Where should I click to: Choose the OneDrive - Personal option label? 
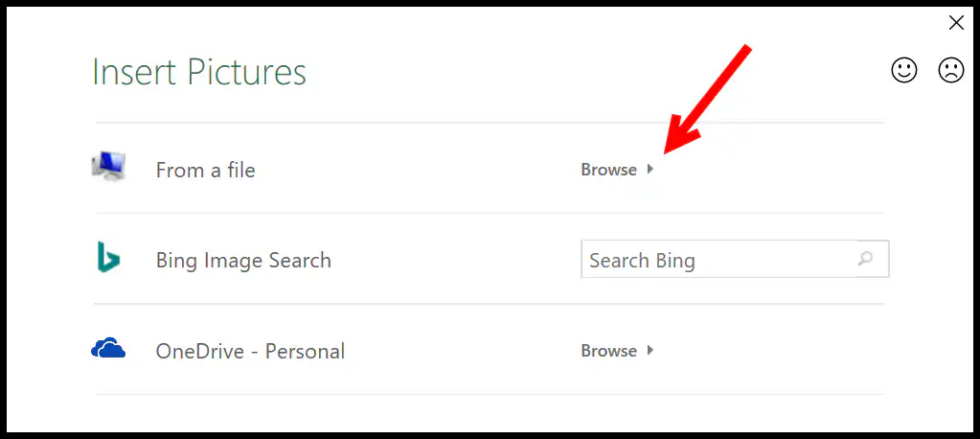[250, 351]
